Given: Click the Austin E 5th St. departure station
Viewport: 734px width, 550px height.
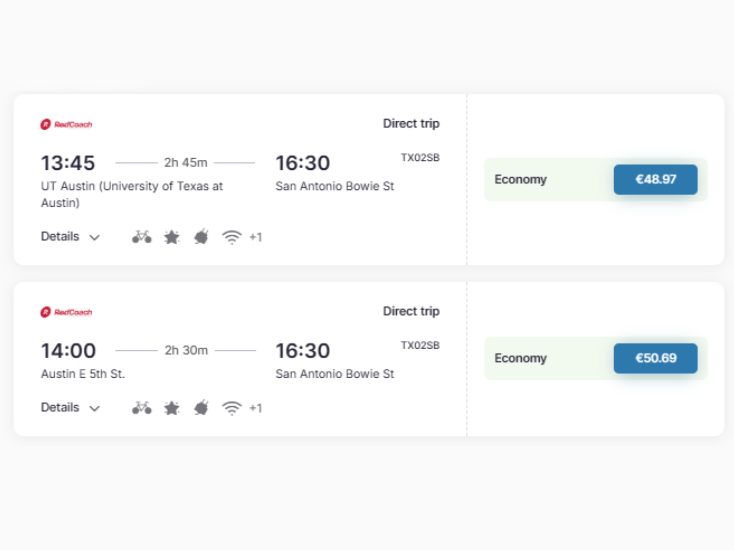Looking at the screenshot, I should (83, 374).
